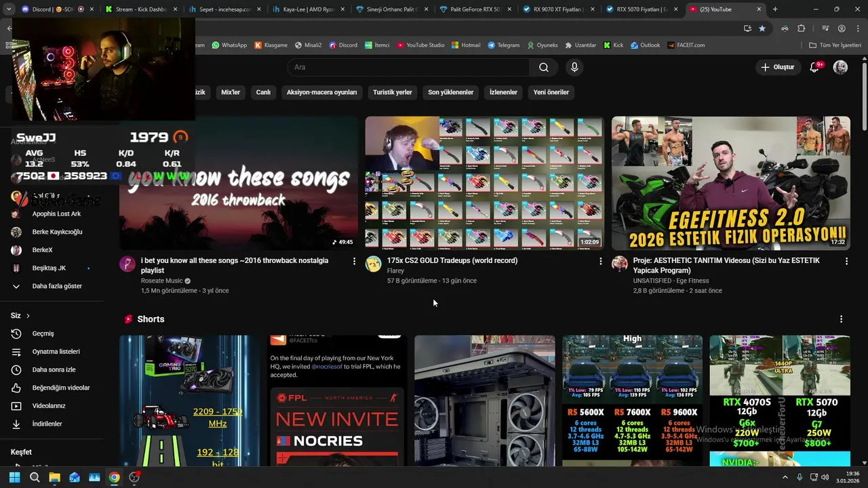Select Yeni öneriler filter chip
868x488 pixels.
[551, 92]
